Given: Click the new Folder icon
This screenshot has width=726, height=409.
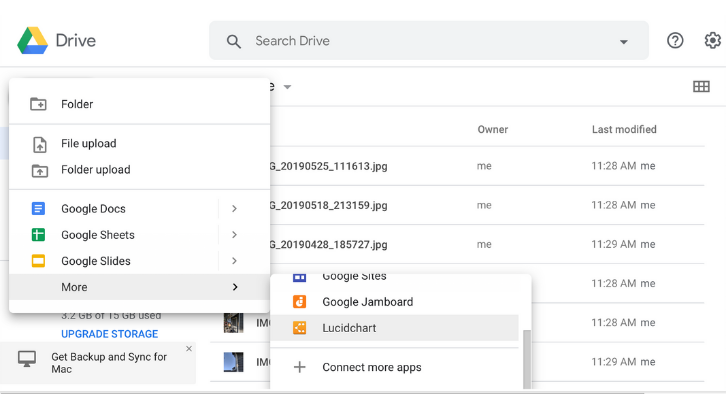Looking at the screenshot, I should tap(38, 104).
